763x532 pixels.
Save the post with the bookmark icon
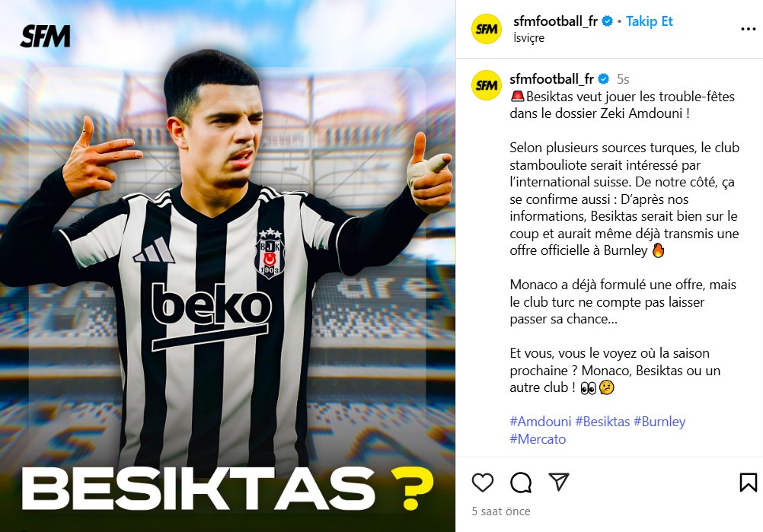pyautogui.click(x=748, y=483)
